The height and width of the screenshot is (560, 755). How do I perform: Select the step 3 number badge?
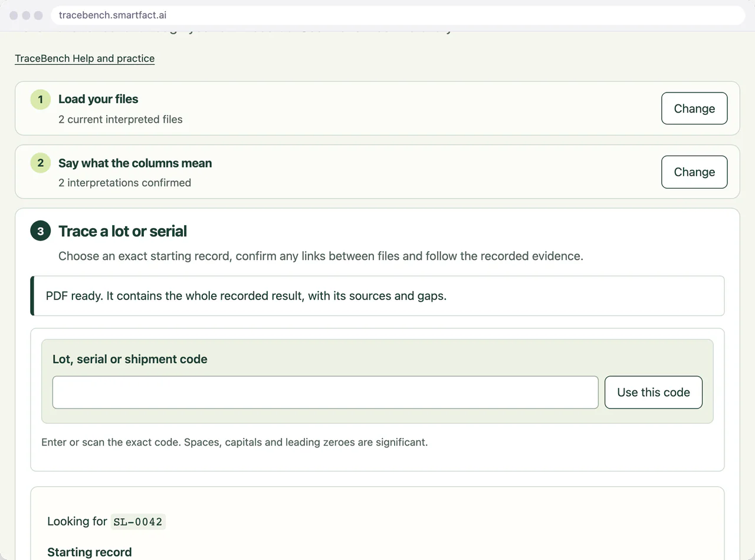tap(40, 231)
